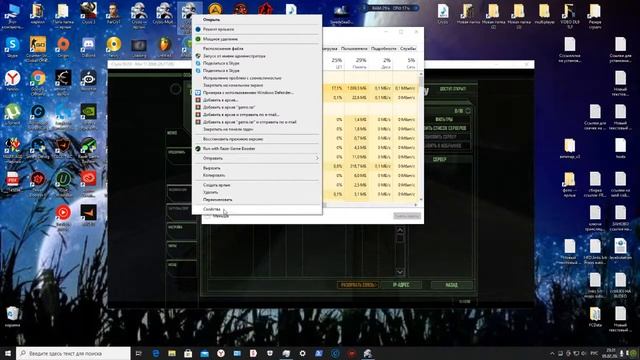Open Microsoft Store from the taskbar
The width and height of the screenshot is (640, 360).
(188, 353)
